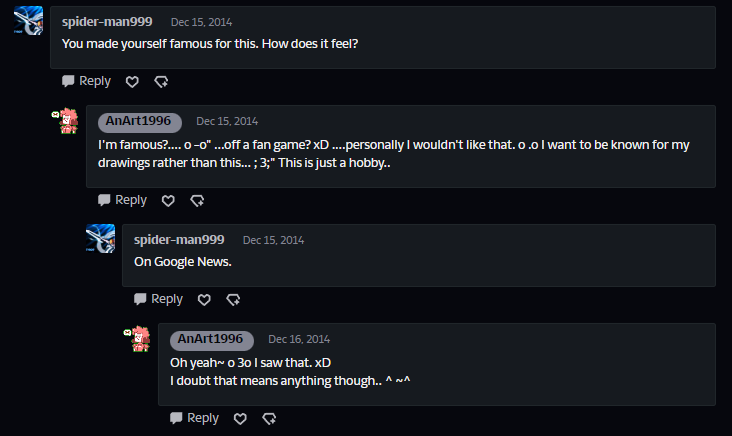This screenshot has width=732, height=436.
Task: Click Dec 16, 2014 timestamp on the last comment
Action: click(x=299, y=339)
